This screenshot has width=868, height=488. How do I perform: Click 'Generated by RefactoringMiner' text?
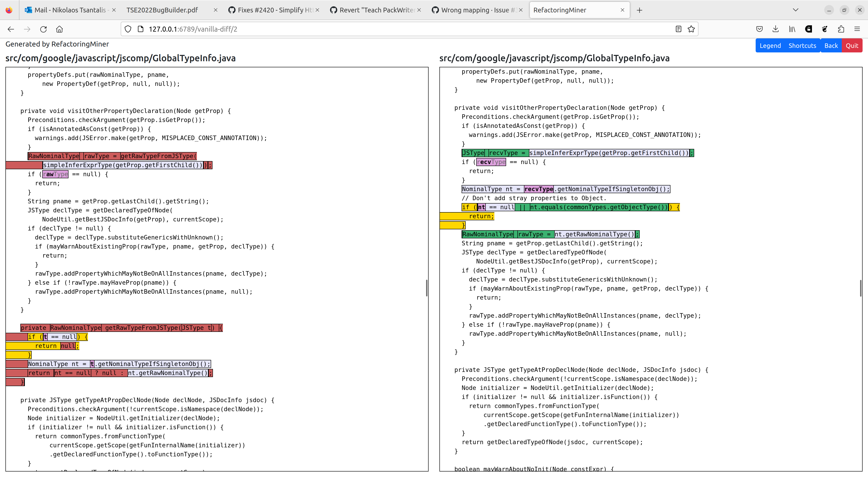tap(57, 44)
